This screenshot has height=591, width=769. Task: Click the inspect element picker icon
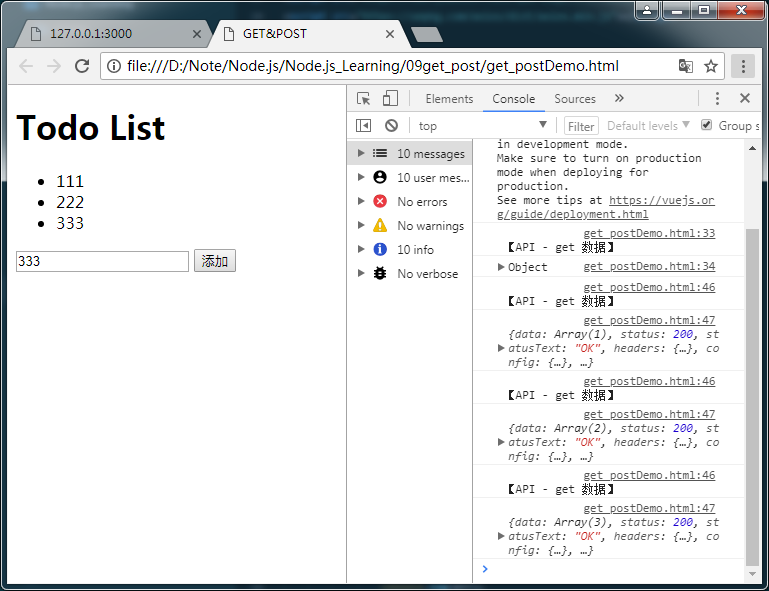pos(363,99)
